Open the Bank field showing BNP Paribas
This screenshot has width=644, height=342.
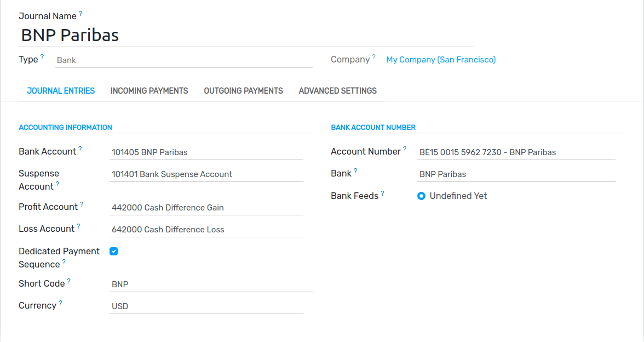point(516,174)
